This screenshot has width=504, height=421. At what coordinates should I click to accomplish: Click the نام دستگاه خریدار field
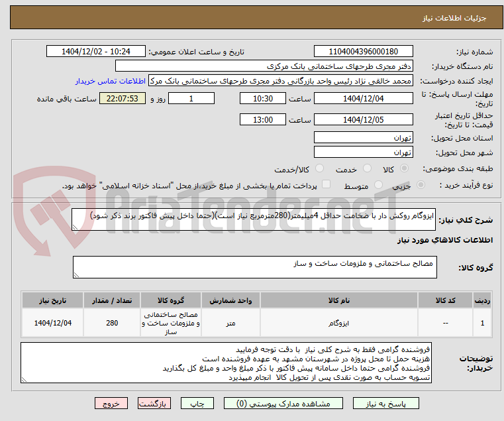coord(264,66)
